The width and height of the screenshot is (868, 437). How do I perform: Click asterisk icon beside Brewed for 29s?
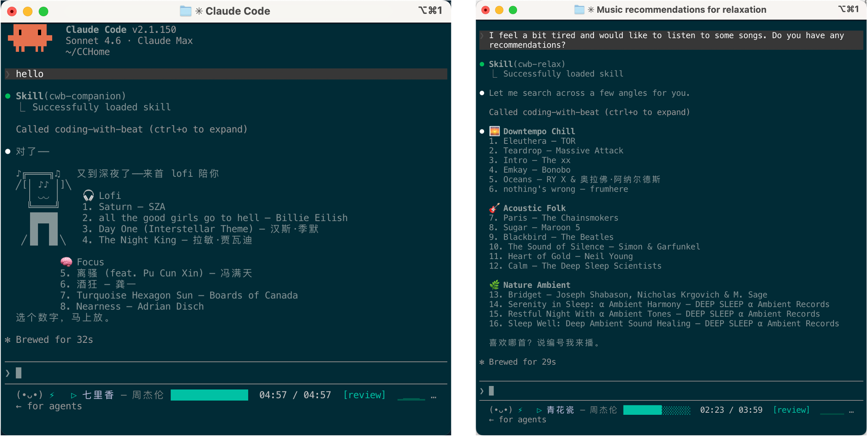coord(482,362)
